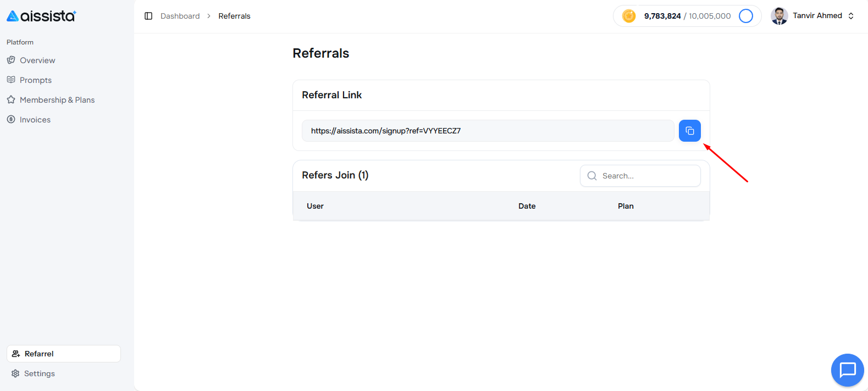Open Settings from the sidebar
Screen dimensions: 868x391
(40, 373)
